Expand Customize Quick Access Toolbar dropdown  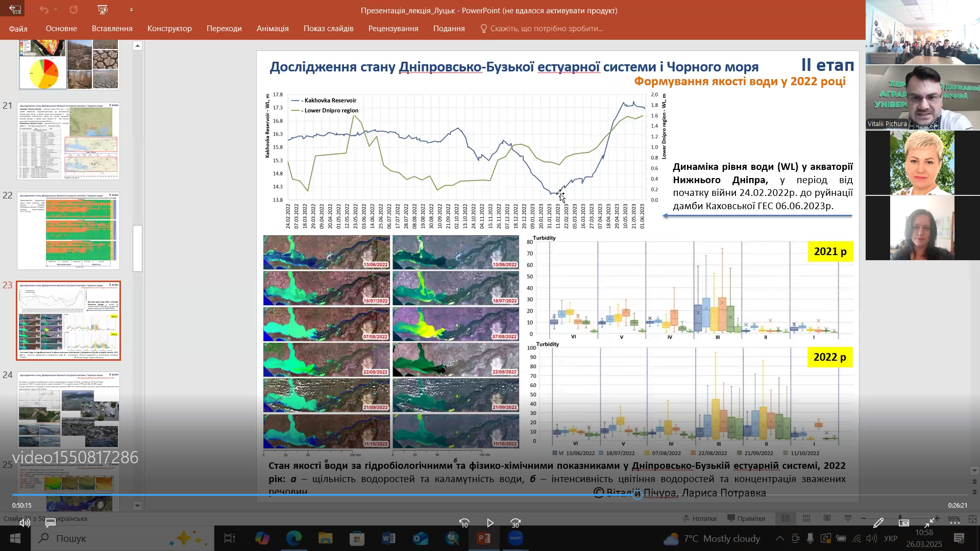pos(131,10)
